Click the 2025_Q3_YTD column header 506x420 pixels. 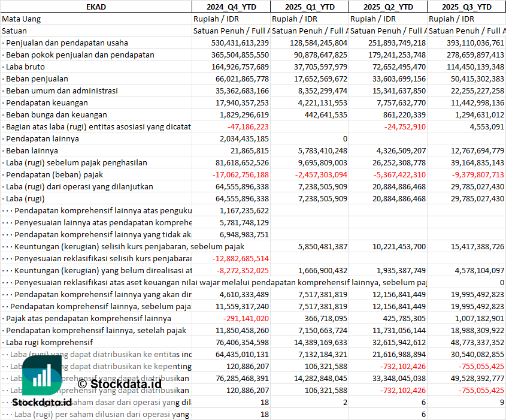[x=466, y=7]
